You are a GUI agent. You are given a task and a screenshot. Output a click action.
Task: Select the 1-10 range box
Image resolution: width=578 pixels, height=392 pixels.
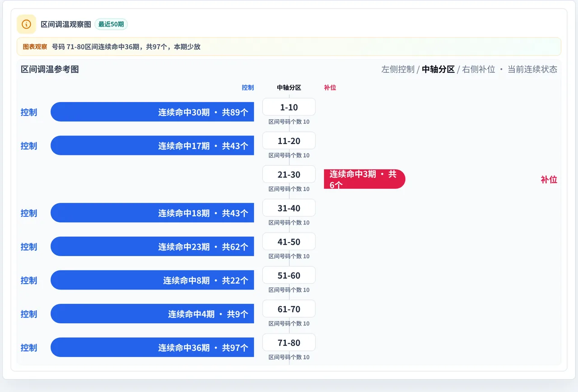click(x=289, y=107)
